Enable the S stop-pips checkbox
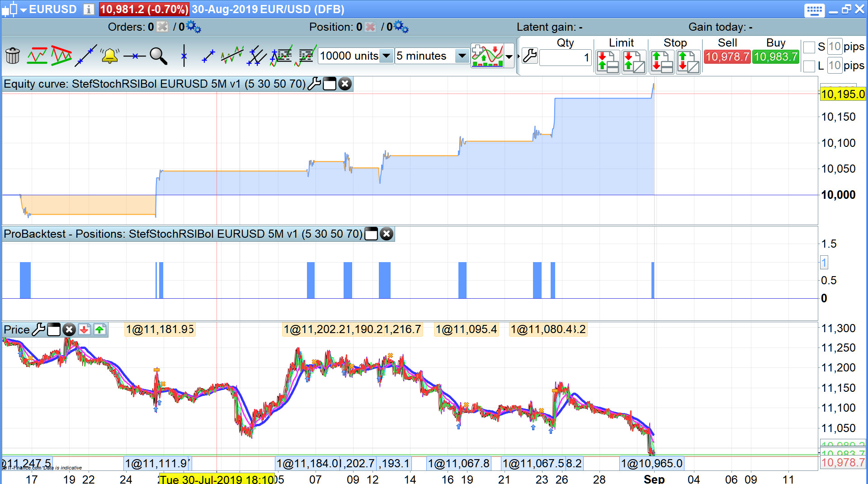The height and width of the screenshot is (484, 868). pyautogui.click(x=809, y=47)
